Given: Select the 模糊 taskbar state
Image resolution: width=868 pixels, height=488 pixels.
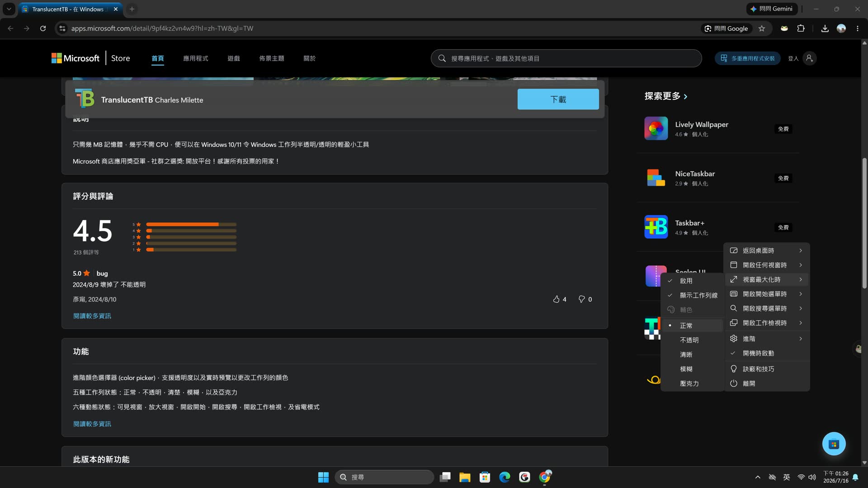Looking at the screenshot, I should (692, 369).
